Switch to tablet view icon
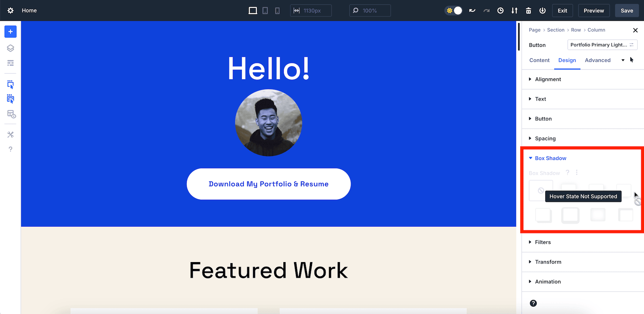The image size is (644, 314). click(x=265, y=11)
